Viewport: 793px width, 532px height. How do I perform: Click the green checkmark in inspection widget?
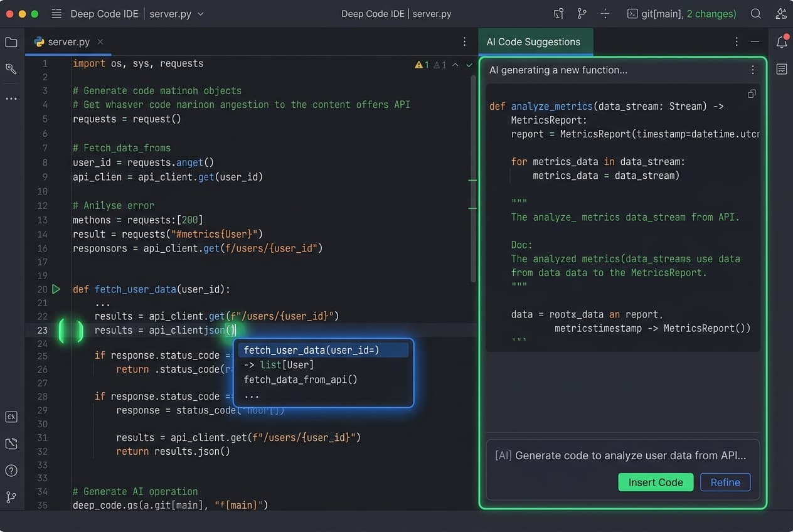click(x=469, y=65)
